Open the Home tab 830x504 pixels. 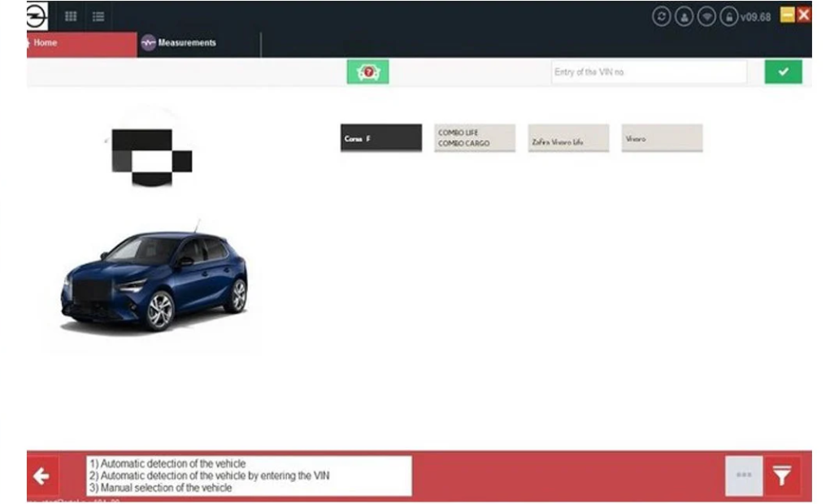pyautogui.click(x=81, y=44)
